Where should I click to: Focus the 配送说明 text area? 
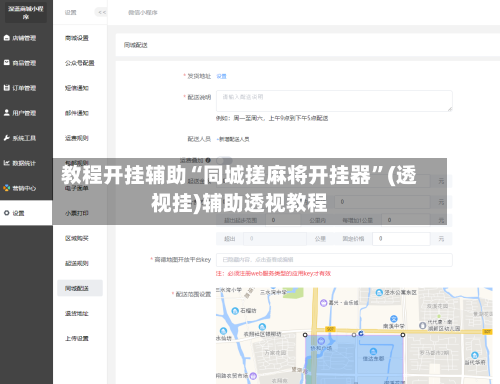pyautogui.click(x=334, y=101)
